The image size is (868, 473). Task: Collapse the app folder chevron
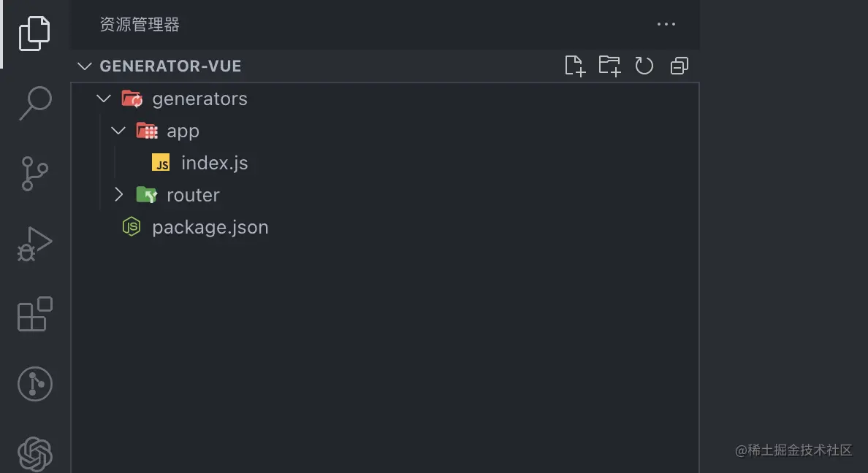tap(118, 131)
